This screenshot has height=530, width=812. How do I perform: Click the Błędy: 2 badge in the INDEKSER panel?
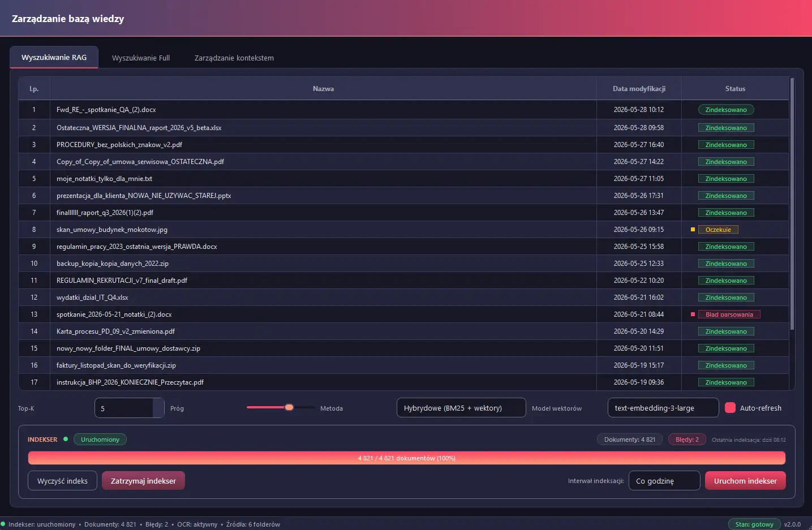pos(687,439)
